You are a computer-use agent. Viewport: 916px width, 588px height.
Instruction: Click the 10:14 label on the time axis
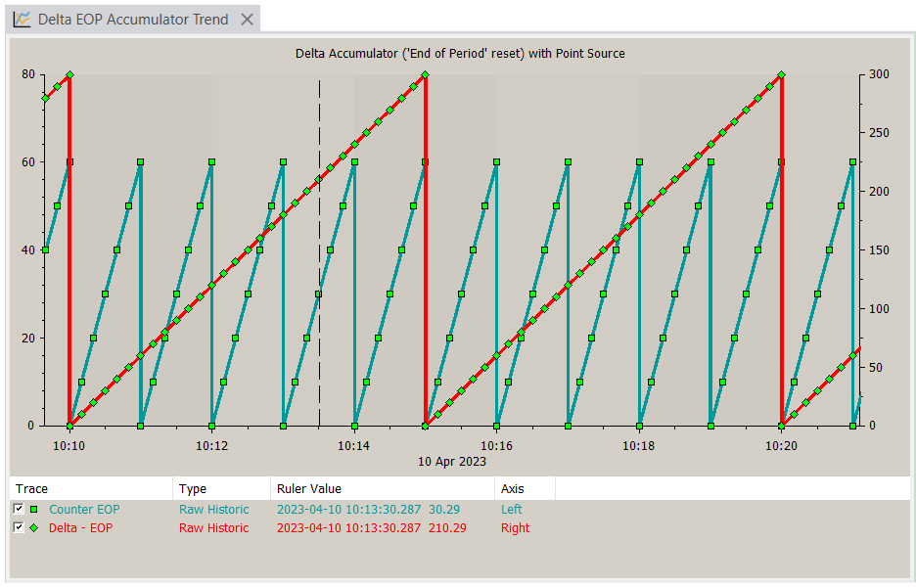[353, 446]
